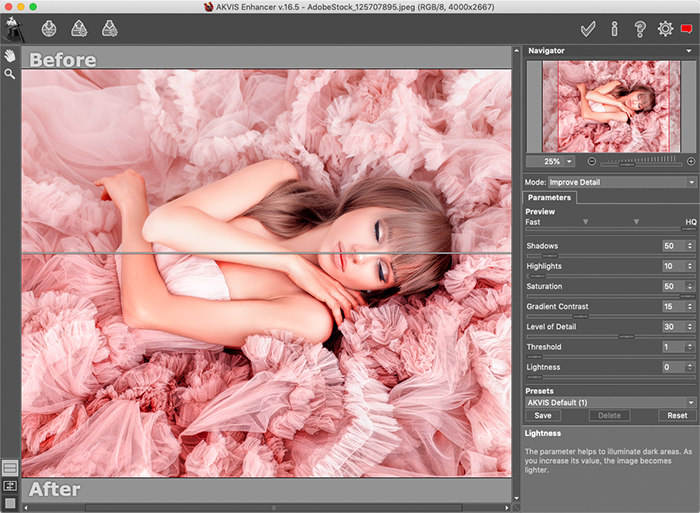
Task: Click the Shadows value stepper arrows
Action: pos(690,246)
